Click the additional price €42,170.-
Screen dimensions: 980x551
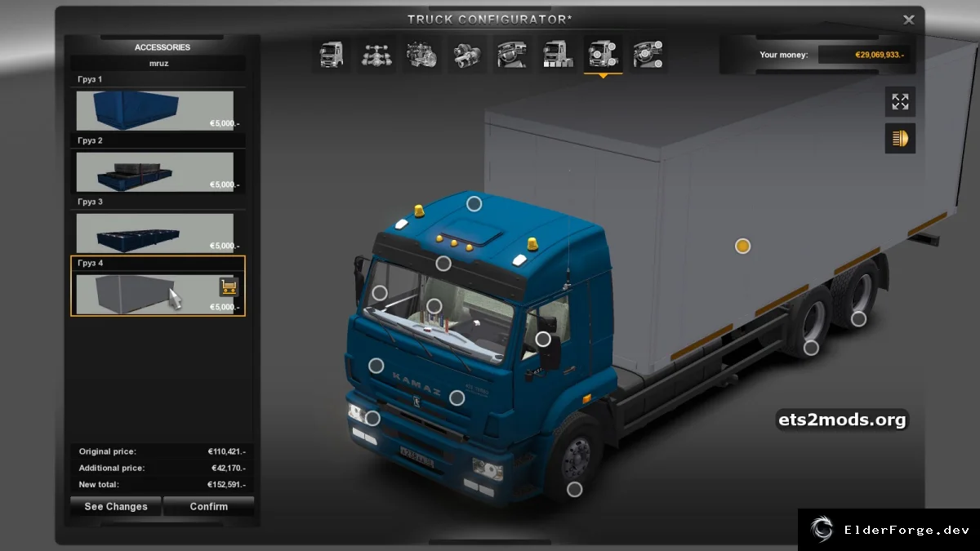click(x=229, y=468)
